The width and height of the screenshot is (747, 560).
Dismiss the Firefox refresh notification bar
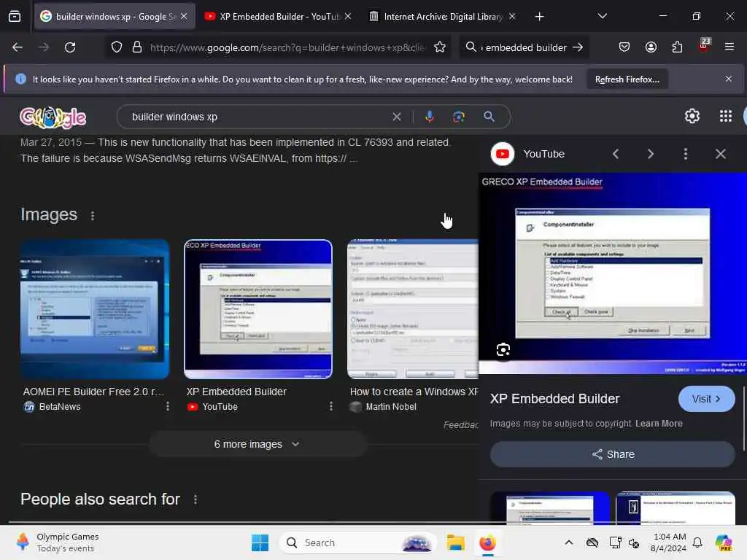tap(729, 79)
